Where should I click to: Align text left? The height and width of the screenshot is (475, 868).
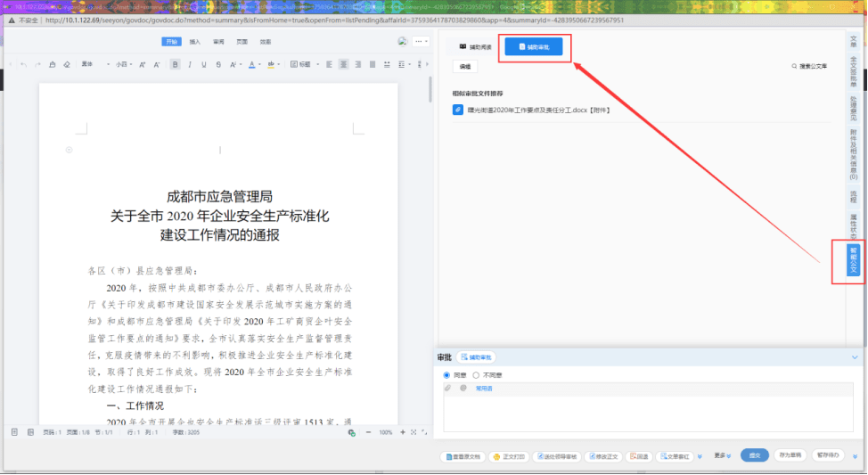point(330,65)
